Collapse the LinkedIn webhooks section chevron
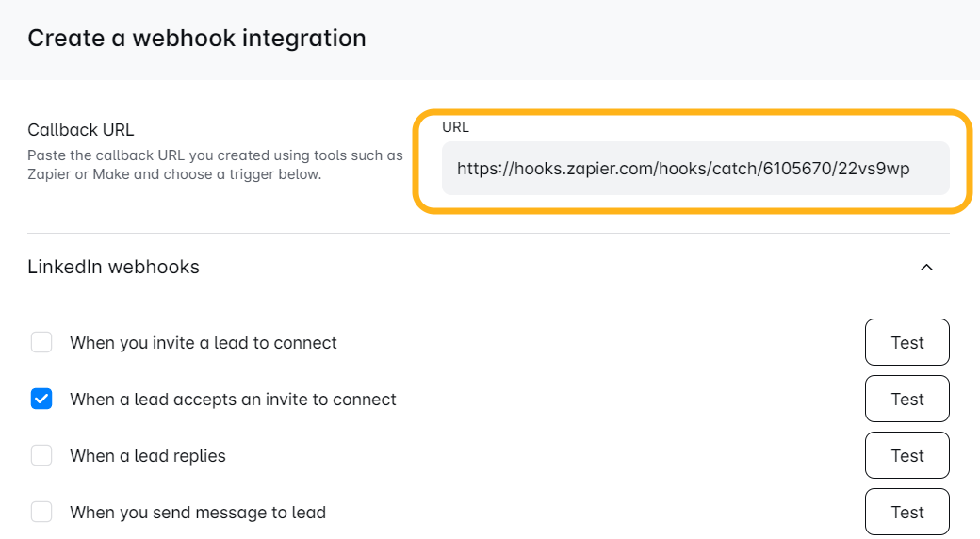This screenshot has width=980, height=539. point(926,268)
